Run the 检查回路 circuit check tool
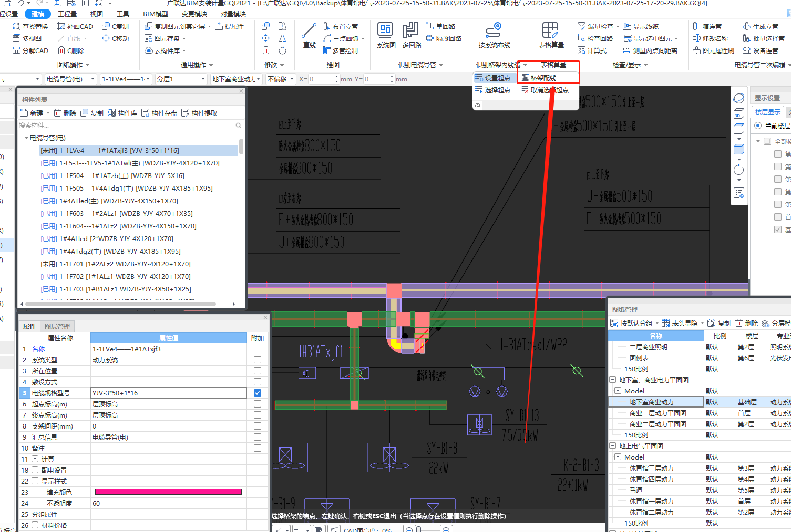 click(595, 38)
